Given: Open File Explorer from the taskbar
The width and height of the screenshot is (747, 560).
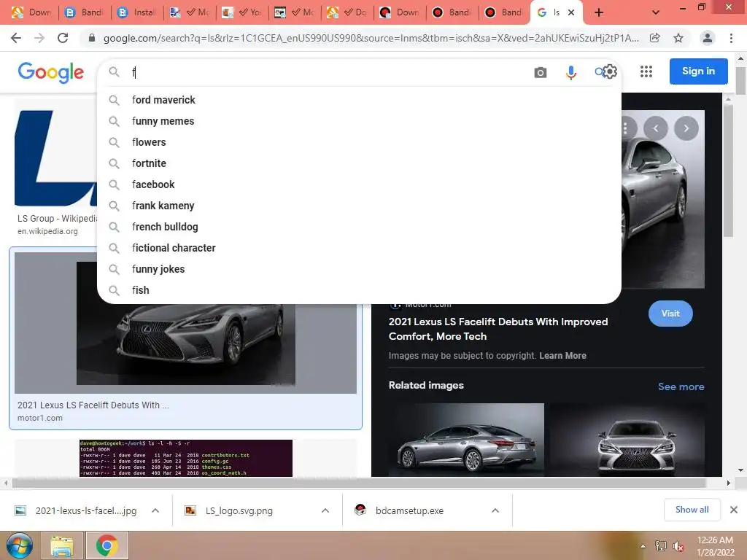Looking at the screenshot, I should 62,545.
